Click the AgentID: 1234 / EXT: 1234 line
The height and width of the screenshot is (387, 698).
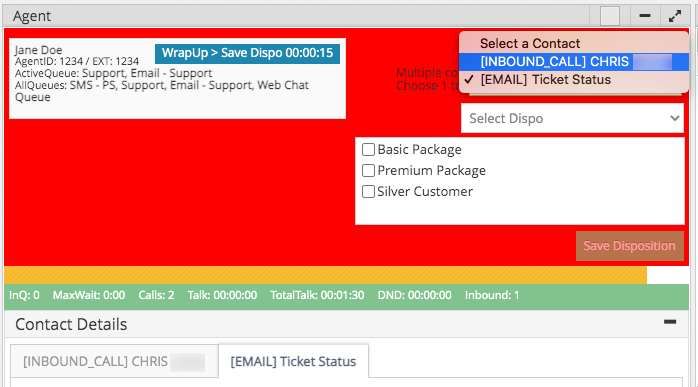(x=77, y=61)
